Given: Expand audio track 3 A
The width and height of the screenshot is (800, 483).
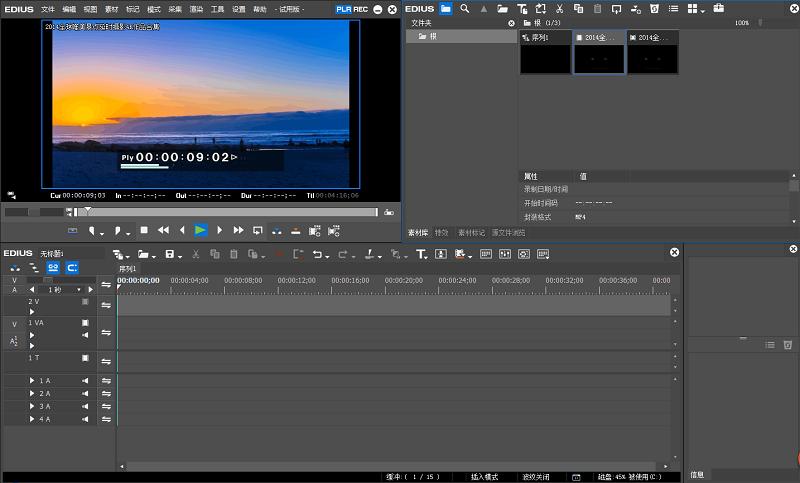Looking at the screenshot, I should click(33, 407).
